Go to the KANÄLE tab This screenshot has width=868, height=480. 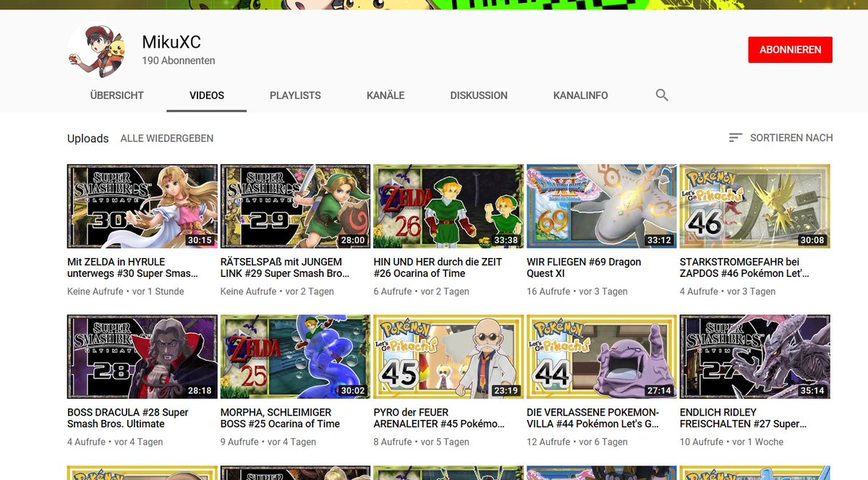(x=386, y=95)
